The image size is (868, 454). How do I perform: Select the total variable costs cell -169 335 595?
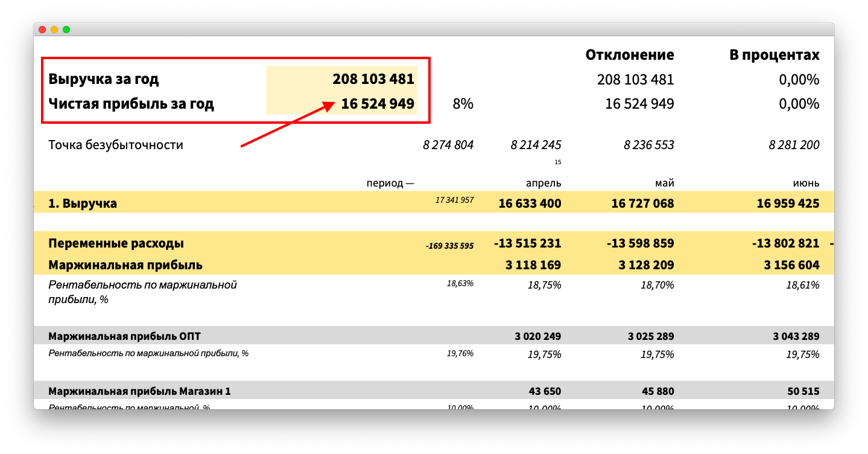[449, 246]
